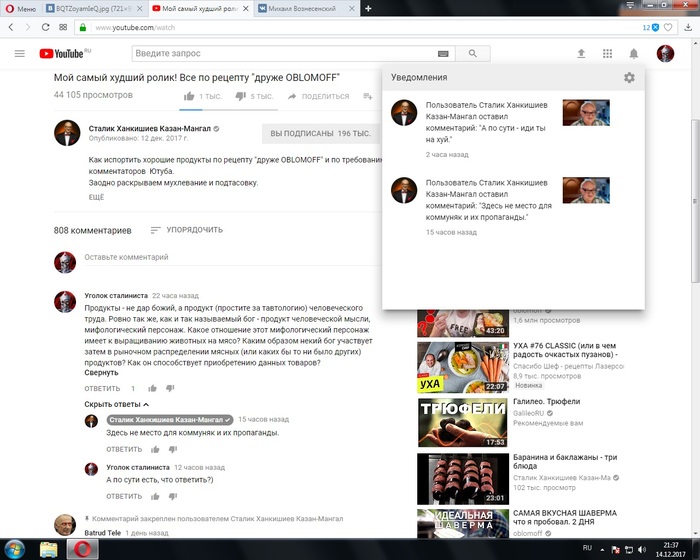Switch to BQTZoyamIeQ.jpg tab
Image resolution: width=700 pixels, height=560 pixels.
pos(94,8)
